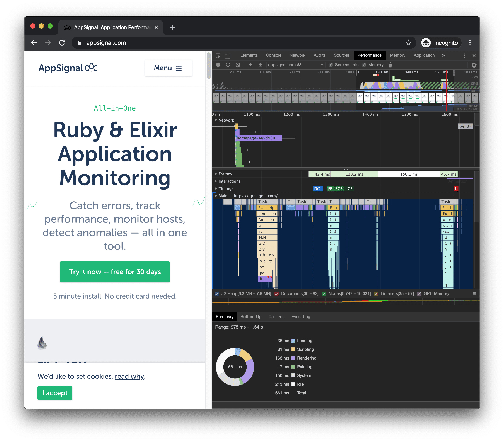Expand the Timings track
Viewport: 504px width, 441px height.
pos(216,188)
